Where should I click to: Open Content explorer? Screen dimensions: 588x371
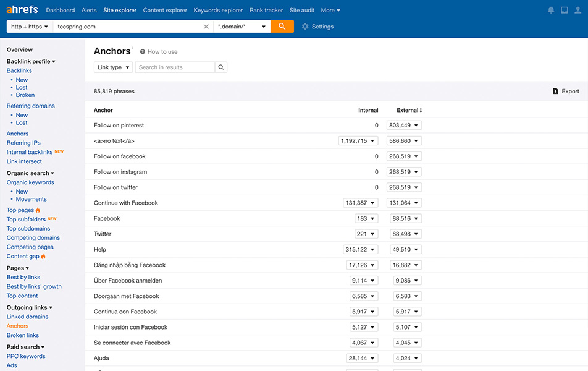[165, 10]
